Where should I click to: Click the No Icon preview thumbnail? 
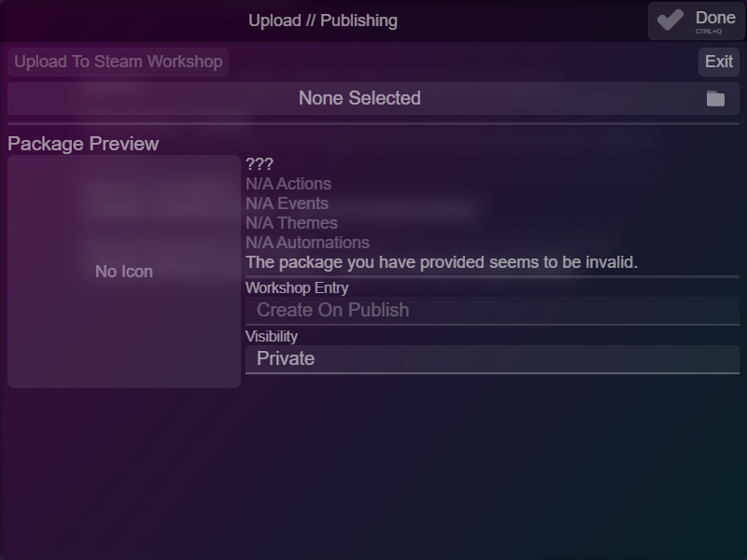click(x=124, y=272)
